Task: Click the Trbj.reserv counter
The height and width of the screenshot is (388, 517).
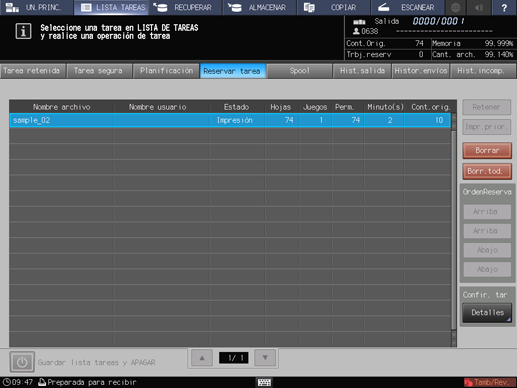Action: pos(385,54)
